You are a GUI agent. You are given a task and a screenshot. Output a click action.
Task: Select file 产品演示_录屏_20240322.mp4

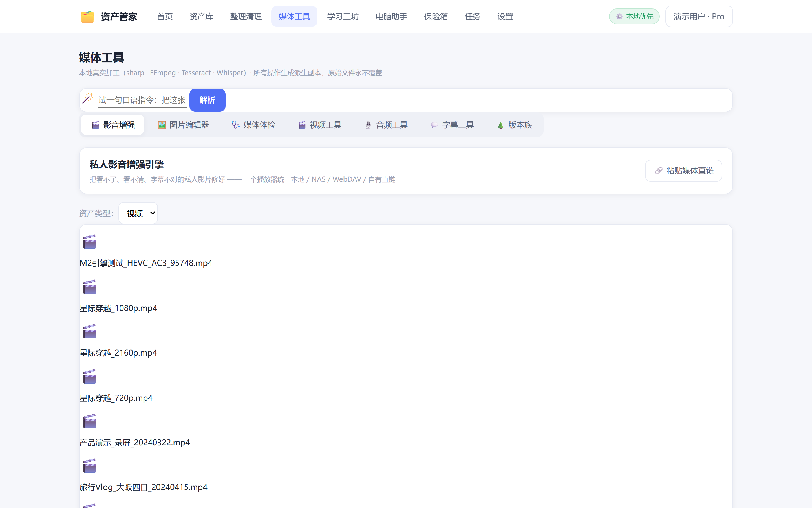134,443
